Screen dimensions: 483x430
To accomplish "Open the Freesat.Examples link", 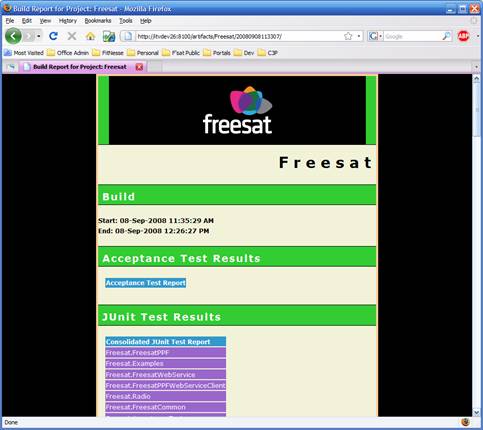I will point(134,364).
